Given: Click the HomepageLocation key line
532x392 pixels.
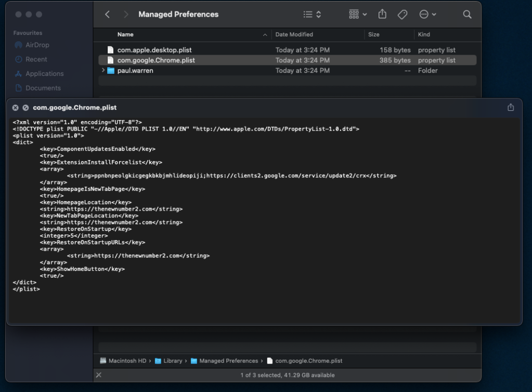Looking at the screenshot, I should pyautogui.click(x=85, y=202).
